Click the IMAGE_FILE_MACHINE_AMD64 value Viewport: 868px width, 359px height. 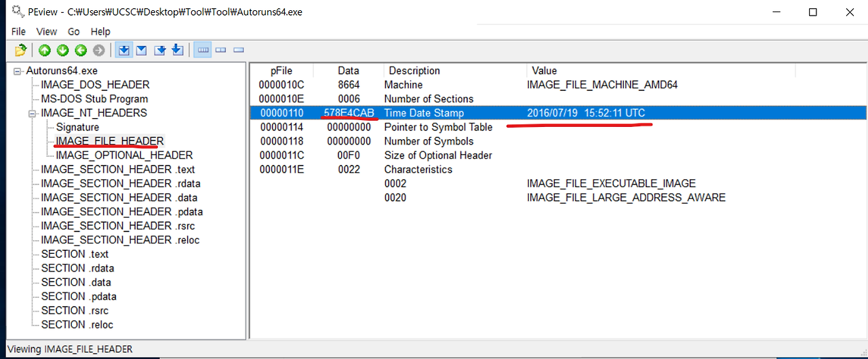[602, 85]
